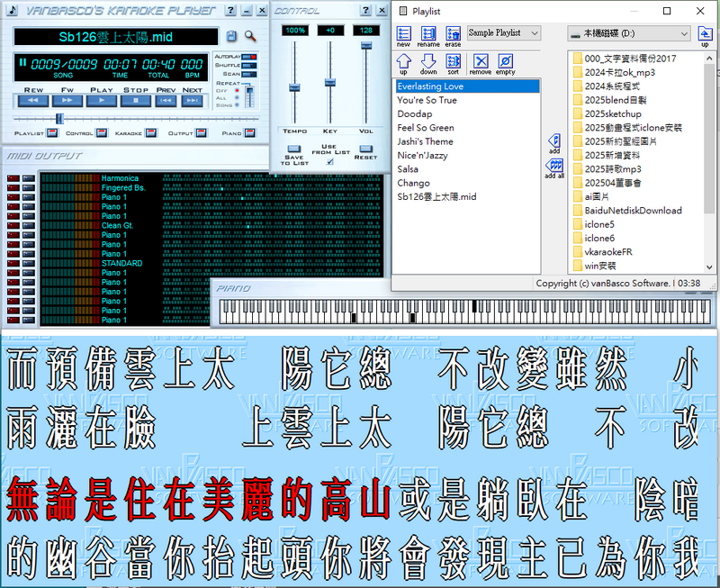This screenshot has width=720, height=588.
Task: Click the song title display Sb126雲上太陽.mid
Action: [x=116, y=37]
